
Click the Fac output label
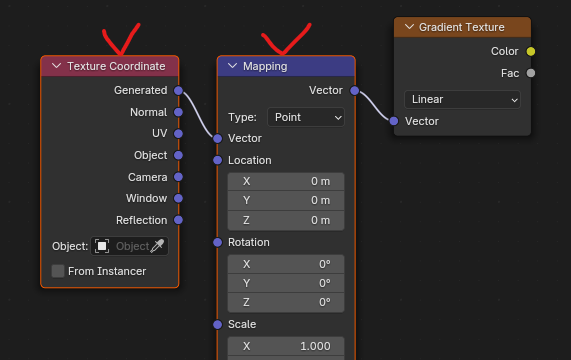point(510,73)
